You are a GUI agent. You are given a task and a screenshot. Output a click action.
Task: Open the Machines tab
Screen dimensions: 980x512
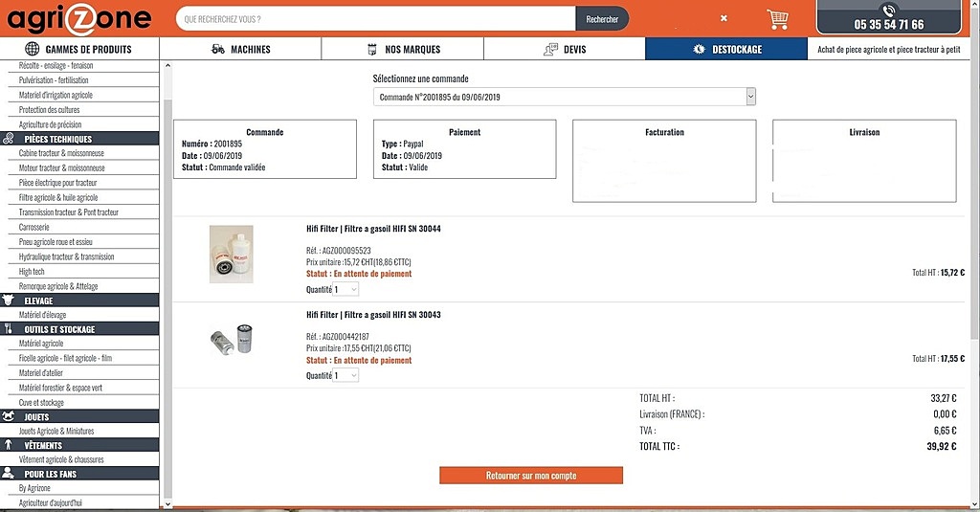pyautogui.click(x=240, y=49)
